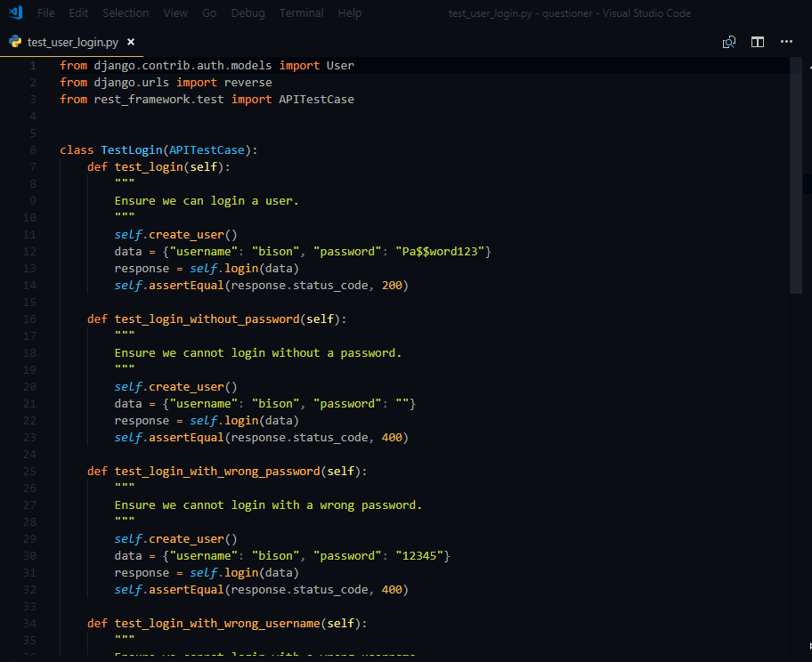
Task: Open the Help menu
Action: tap(349, 12)
